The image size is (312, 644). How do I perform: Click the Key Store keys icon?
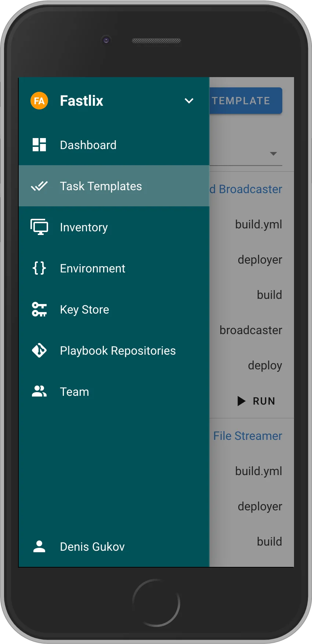coord(39,309)
